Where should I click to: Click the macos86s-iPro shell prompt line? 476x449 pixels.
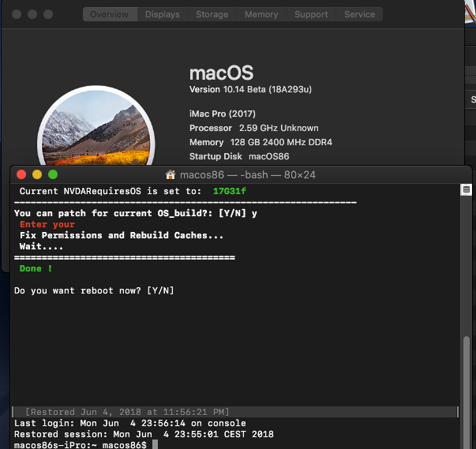coord(81,445)
